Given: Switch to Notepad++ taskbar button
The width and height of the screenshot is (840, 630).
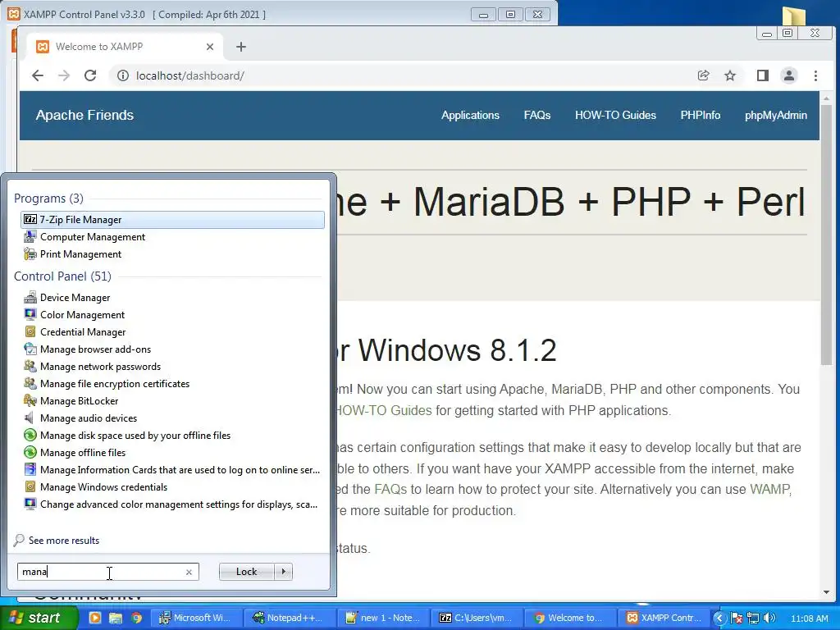Looking at the screenshot, I should pyautogui.click(x=288, y=618).
